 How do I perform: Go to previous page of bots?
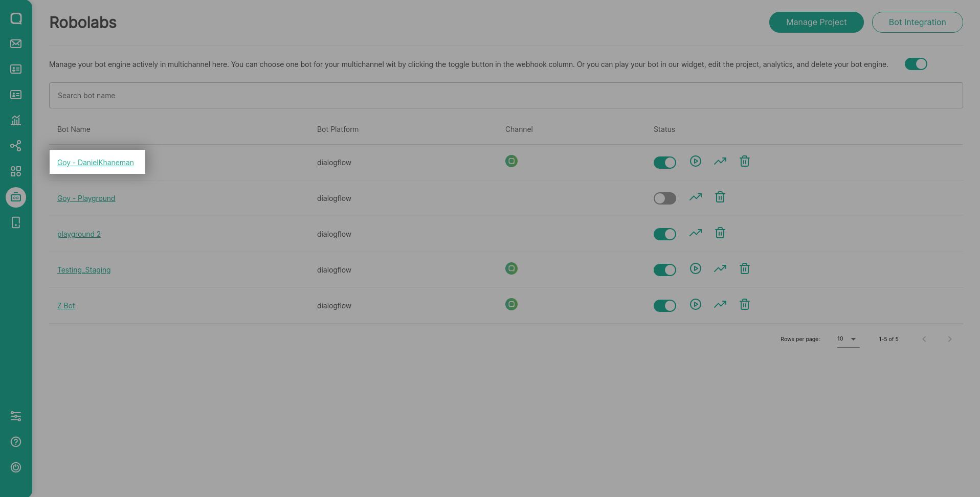(924, 339)
